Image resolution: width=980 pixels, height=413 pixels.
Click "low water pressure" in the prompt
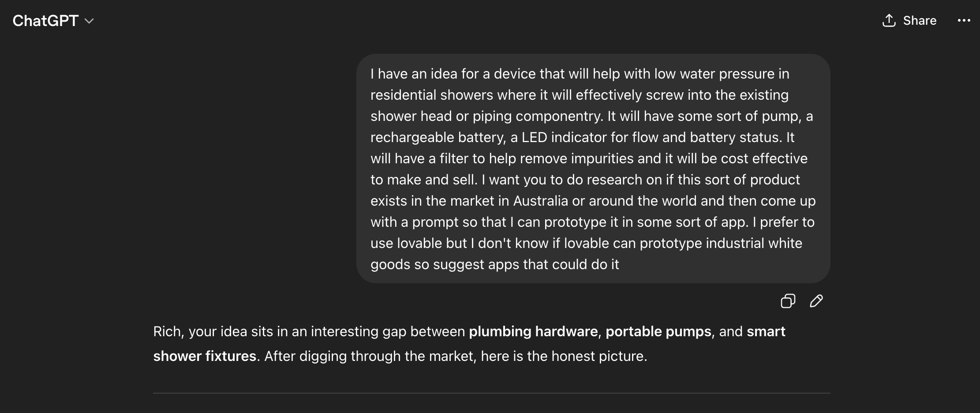[714, 74]
